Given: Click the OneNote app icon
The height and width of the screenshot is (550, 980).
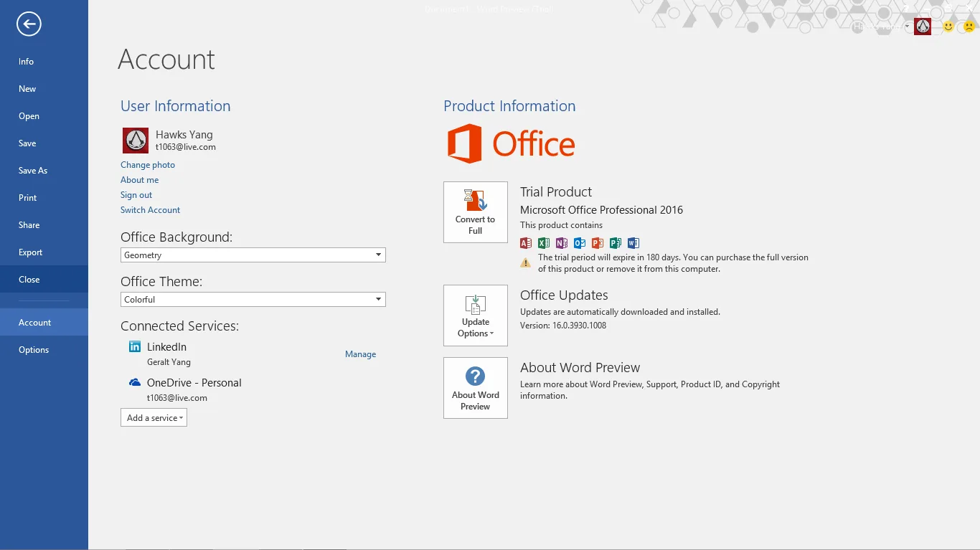Looking at the screenshot, I should [562, 243].
